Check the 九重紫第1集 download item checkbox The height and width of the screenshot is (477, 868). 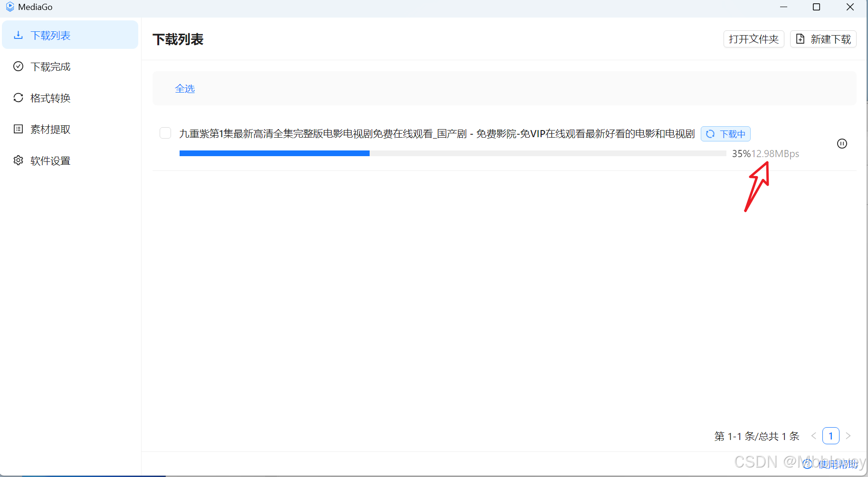click(x=165, y=133)
